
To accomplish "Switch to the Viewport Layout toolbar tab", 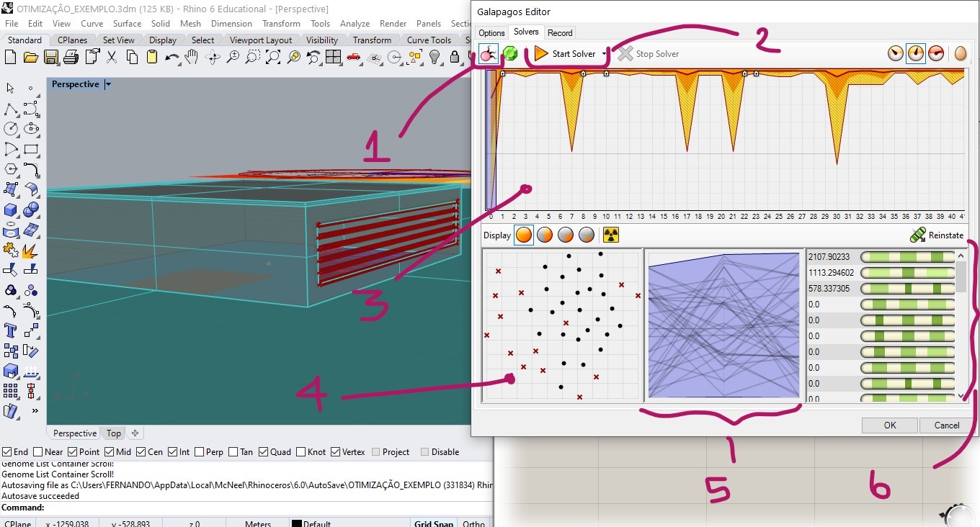I will [261, 40].
